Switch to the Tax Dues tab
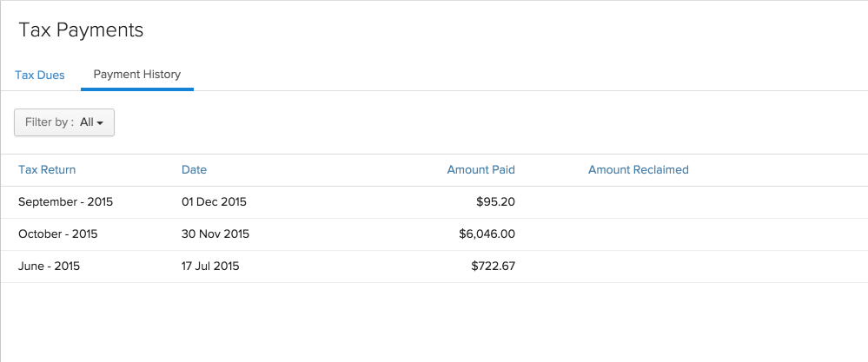Viewport: 868px width, 362px height. 40,76
